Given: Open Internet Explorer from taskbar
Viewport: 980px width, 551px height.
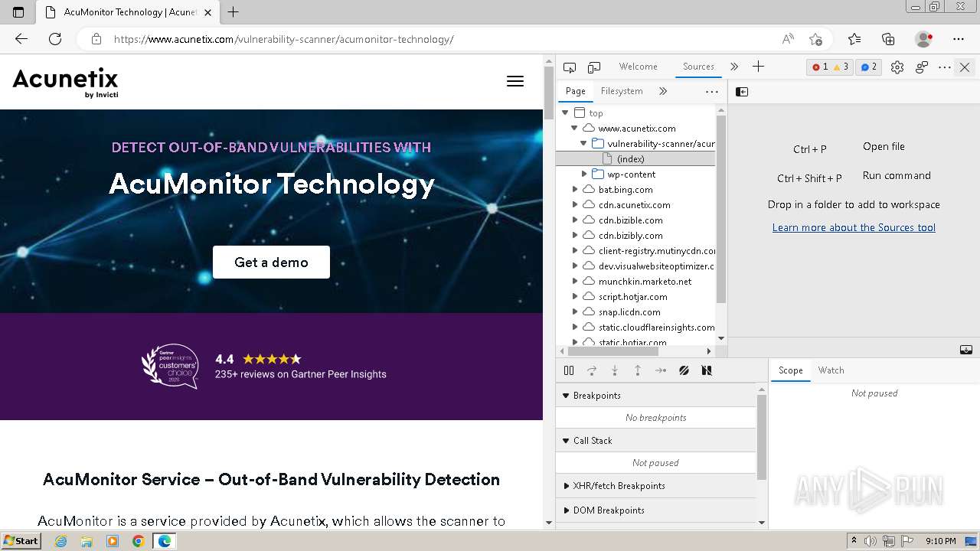Looking at the screenshot, I should click(61, 541).
